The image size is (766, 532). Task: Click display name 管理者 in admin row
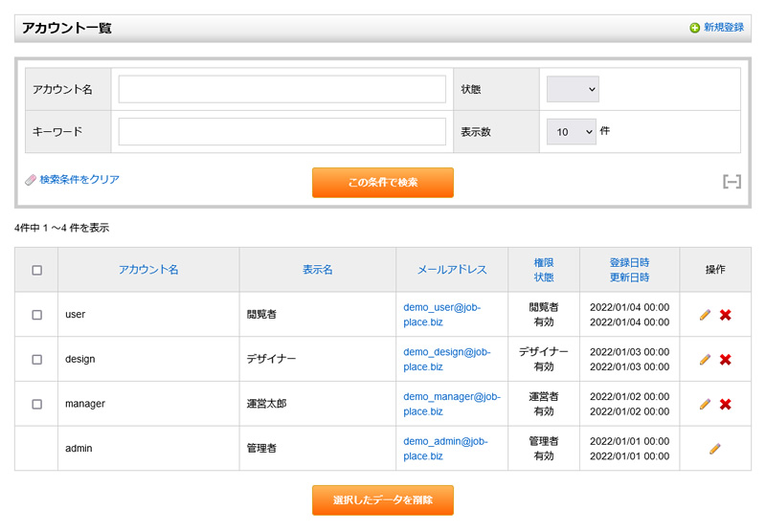pyautogui.click(x=261, y=448)
